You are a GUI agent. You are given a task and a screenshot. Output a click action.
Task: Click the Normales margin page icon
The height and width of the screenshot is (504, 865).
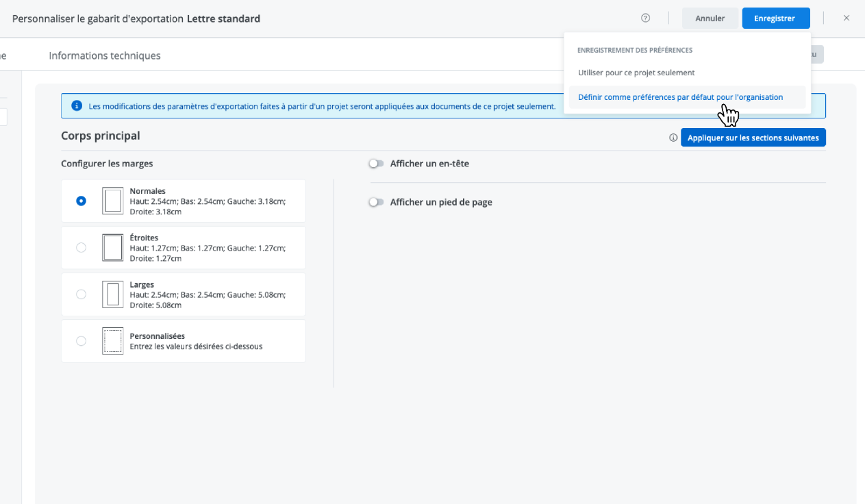click(x=112, y=201)
